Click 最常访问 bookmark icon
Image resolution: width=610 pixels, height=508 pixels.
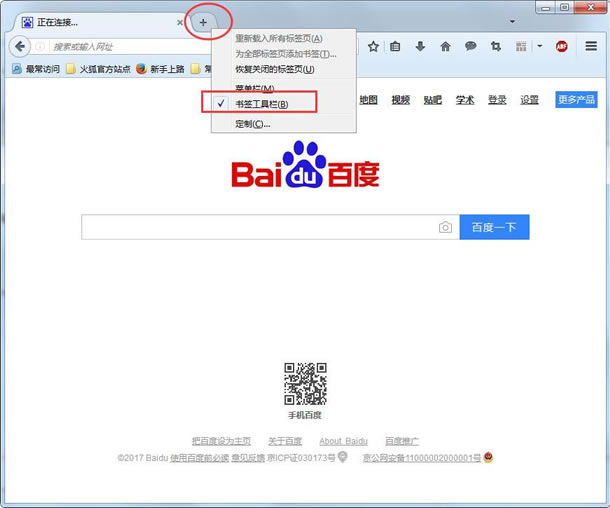[17, 69]
